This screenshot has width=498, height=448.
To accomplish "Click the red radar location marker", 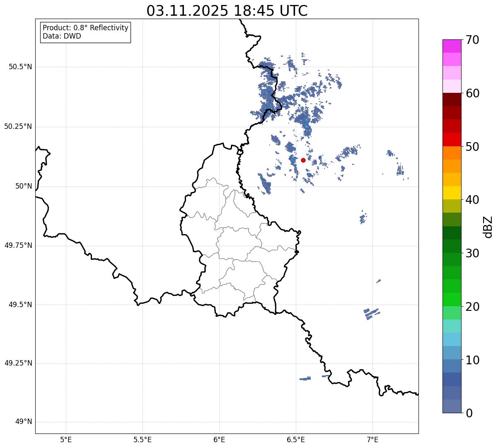I will tap(303, 160).
